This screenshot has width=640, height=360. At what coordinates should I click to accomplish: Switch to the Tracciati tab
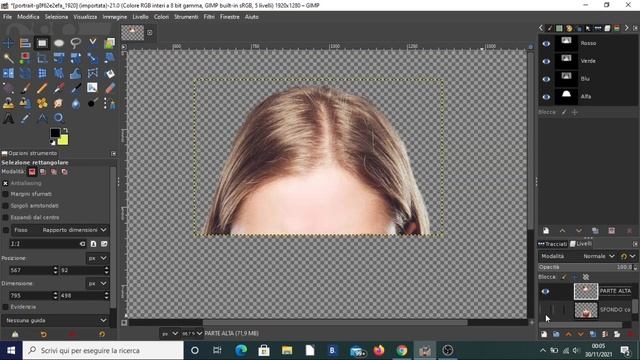coord(553,244)
